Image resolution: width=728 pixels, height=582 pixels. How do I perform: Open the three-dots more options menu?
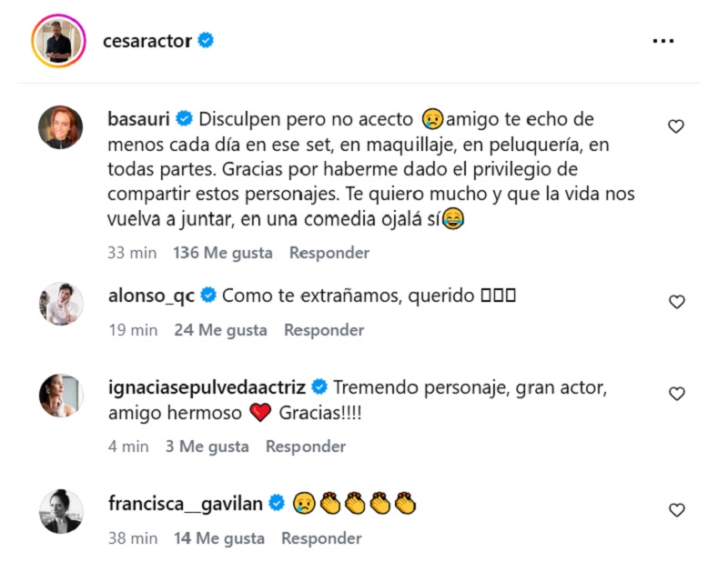pos(663,42)
